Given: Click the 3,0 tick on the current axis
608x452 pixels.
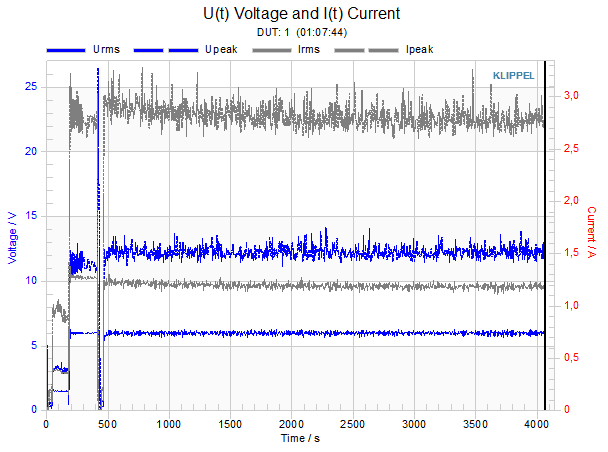Looking at the screenshot, I should click(x=571, y=95).
